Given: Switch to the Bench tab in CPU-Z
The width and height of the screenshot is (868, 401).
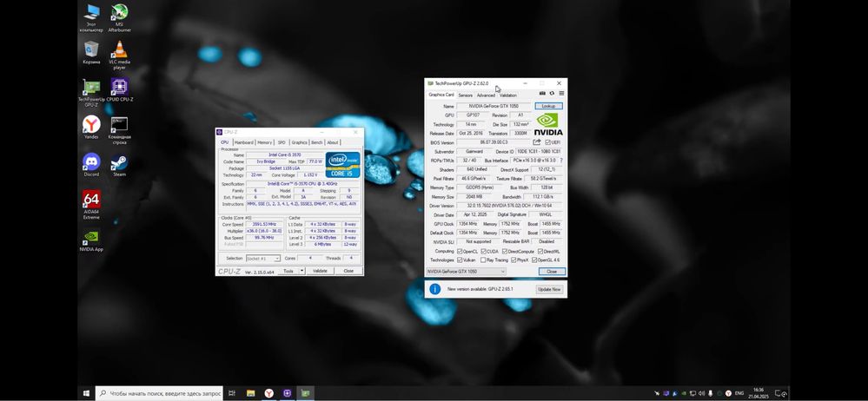Looking at the screenshot, I should [316, 142].
